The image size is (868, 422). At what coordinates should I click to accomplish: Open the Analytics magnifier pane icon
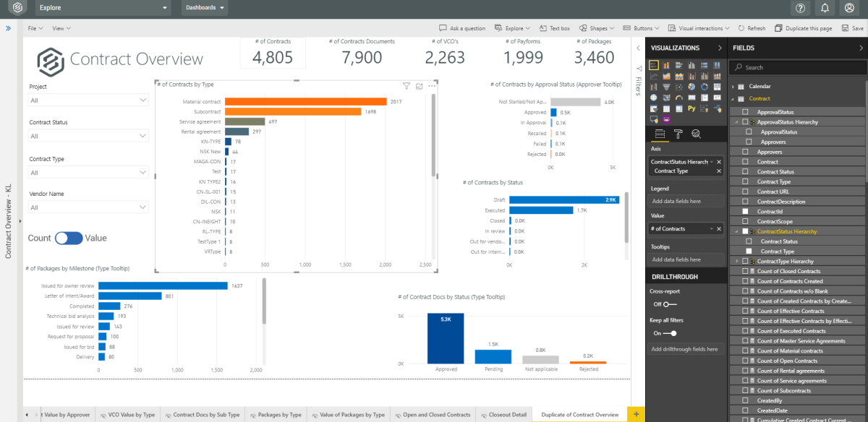click(x=696, y=134)
